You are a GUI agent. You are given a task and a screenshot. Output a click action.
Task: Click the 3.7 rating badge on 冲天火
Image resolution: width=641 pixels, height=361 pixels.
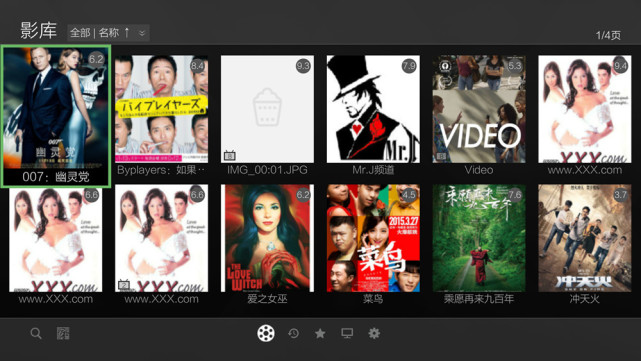(621, 195)
